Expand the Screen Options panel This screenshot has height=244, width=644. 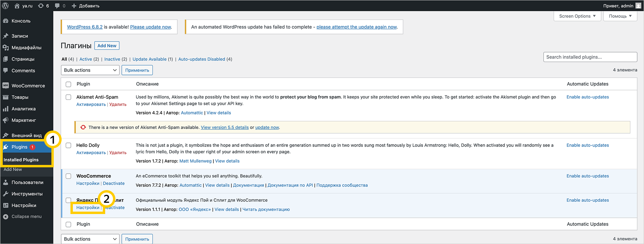(x=577, y=16)
